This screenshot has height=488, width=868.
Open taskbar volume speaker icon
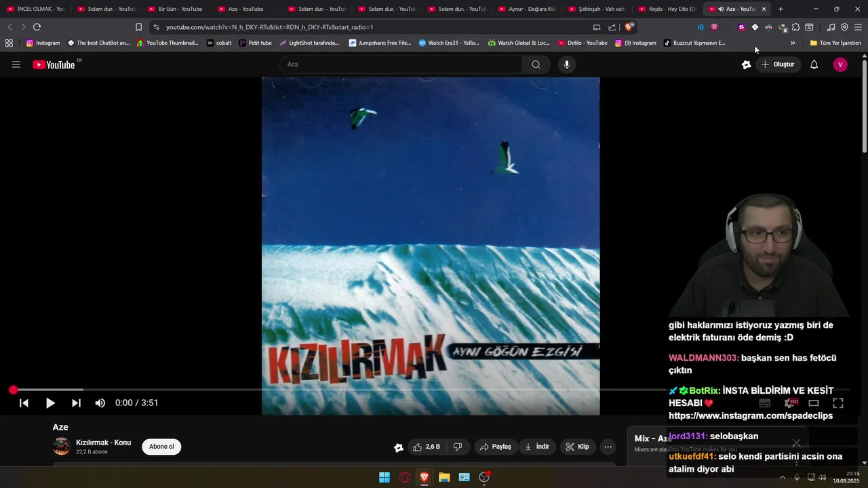click(x=823, y=477)
